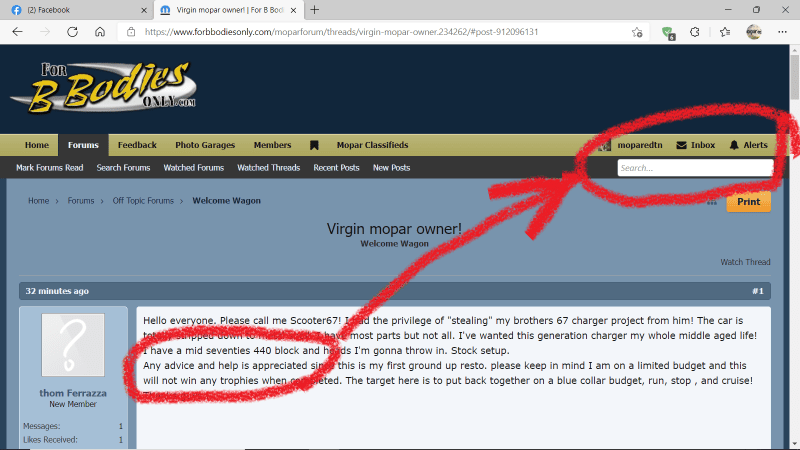
Task: Open thom Ferrazza's profile name link
Action: [x=73, y=393]
